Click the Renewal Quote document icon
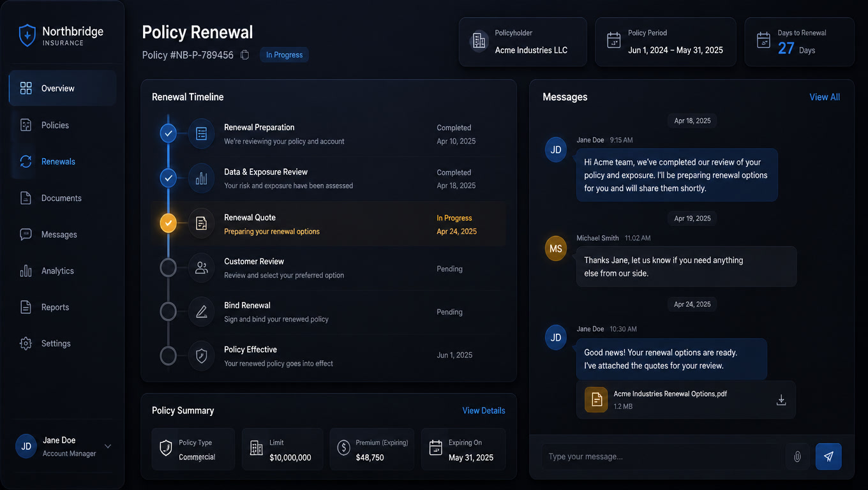The image size is (868, 490). click(202, 224)
